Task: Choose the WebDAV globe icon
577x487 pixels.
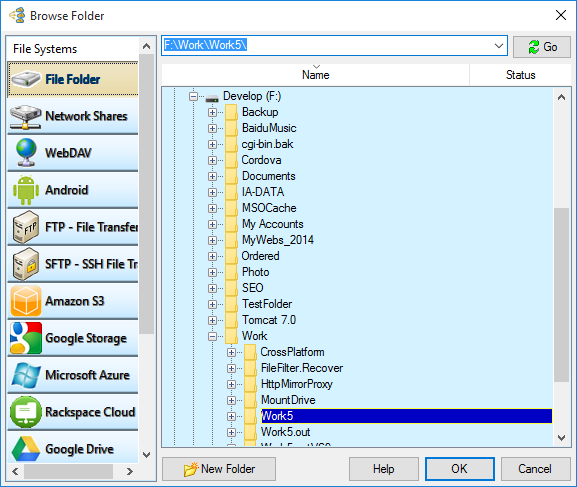Action: click(26, 153)
